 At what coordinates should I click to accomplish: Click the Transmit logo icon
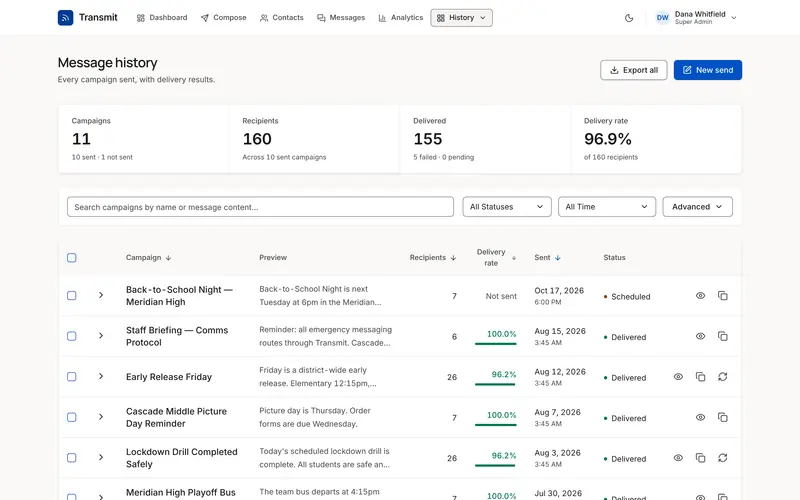[65, 18]
